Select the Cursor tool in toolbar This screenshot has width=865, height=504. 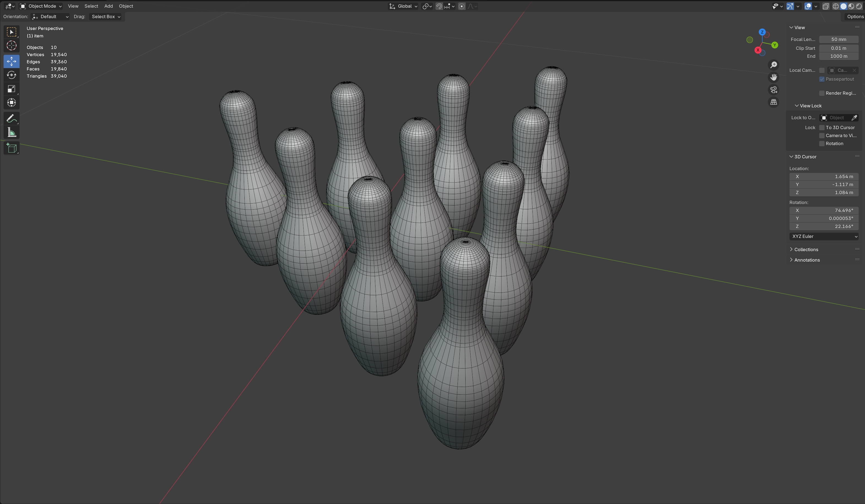point(11,46)
